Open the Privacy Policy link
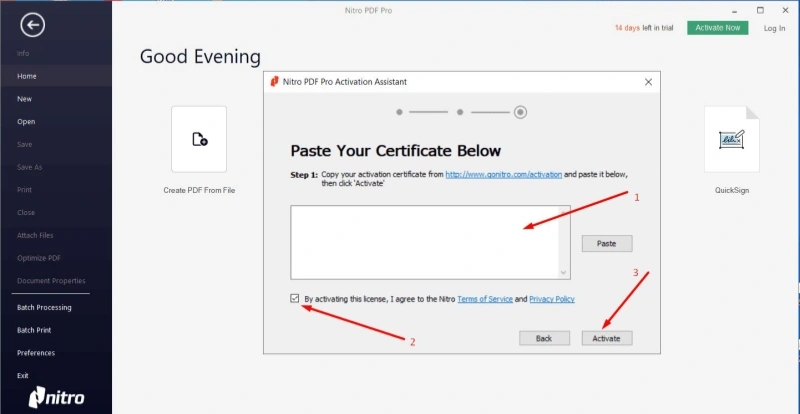This screenshot has width=800, height=414. pyautogui.click(x=551, y=299)
